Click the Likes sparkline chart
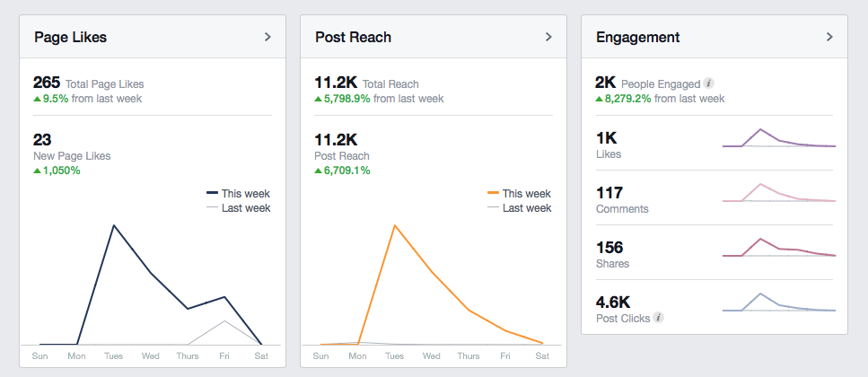 [779, 138]
